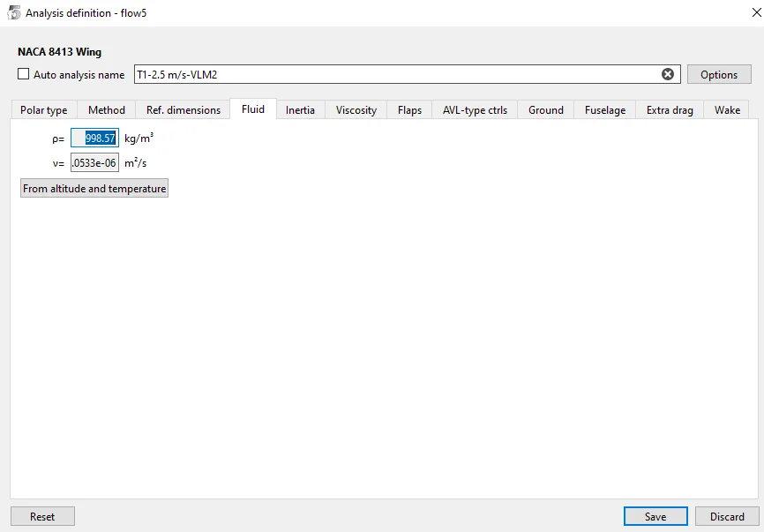Click the Analysis definition - flow5 title

pyautogui.click(x=86, y=13)
